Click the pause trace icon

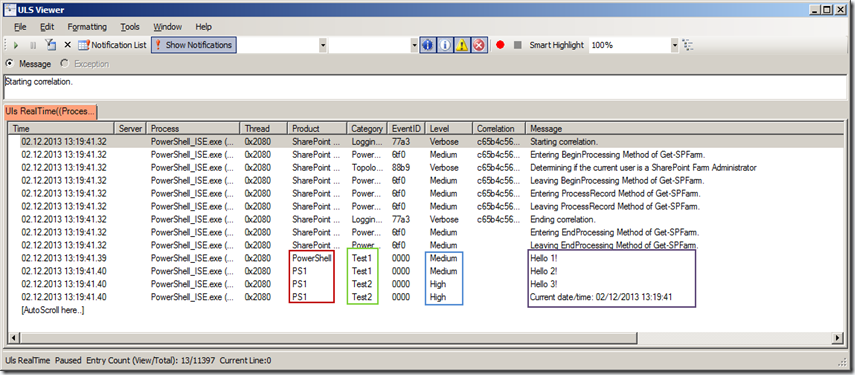[x=33, y=45]
